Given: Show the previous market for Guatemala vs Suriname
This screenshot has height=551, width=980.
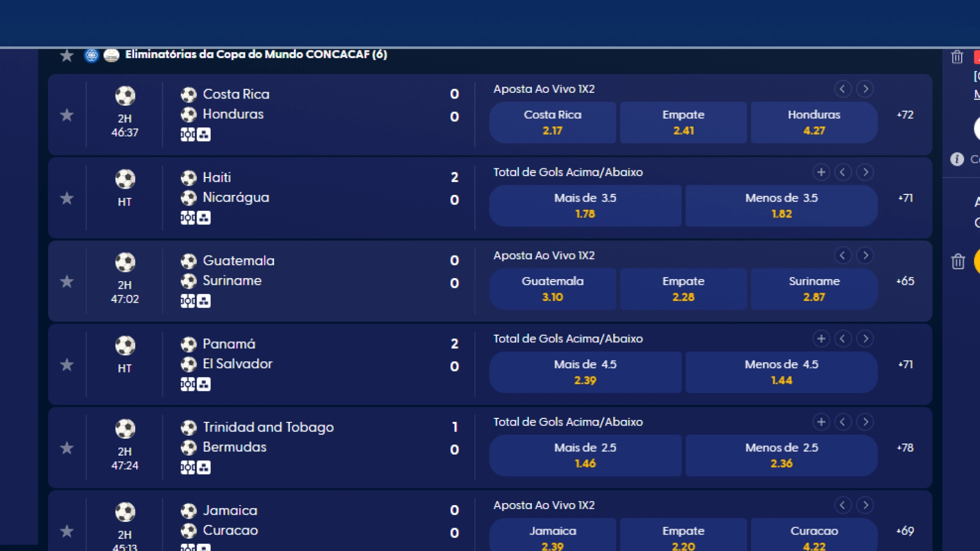Looking at the screenshot, I should pos(842,256).
